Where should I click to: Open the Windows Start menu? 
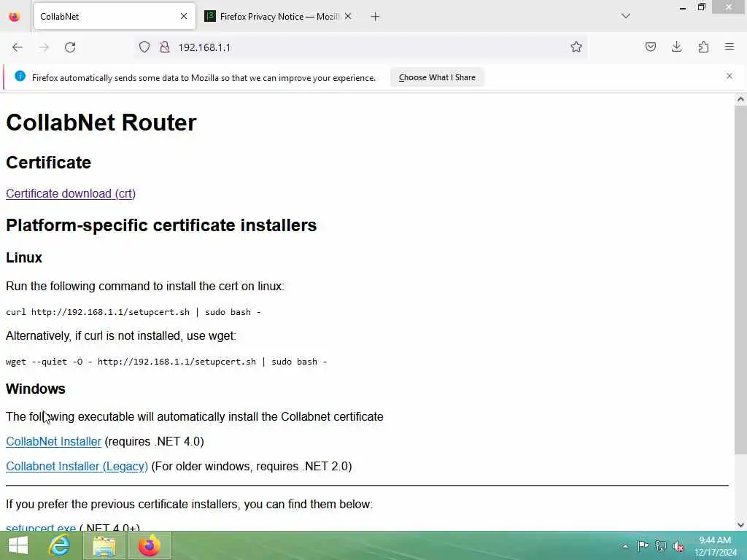click(18, 545)
